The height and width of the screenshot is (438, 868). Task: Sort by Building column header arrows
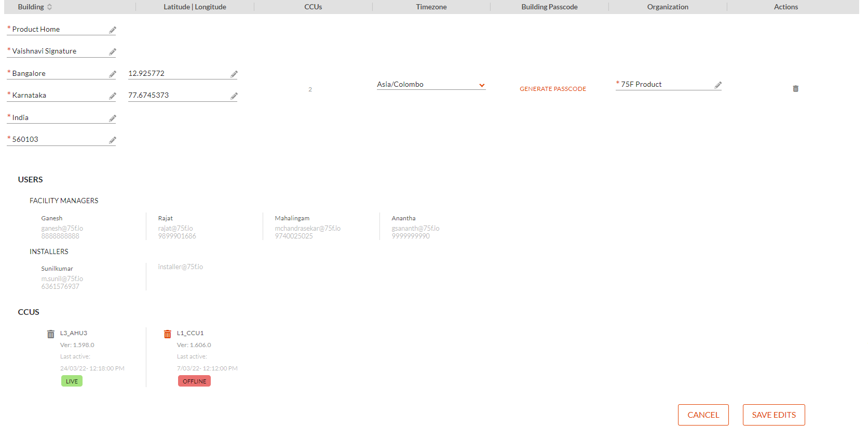(x=50, y=7)
